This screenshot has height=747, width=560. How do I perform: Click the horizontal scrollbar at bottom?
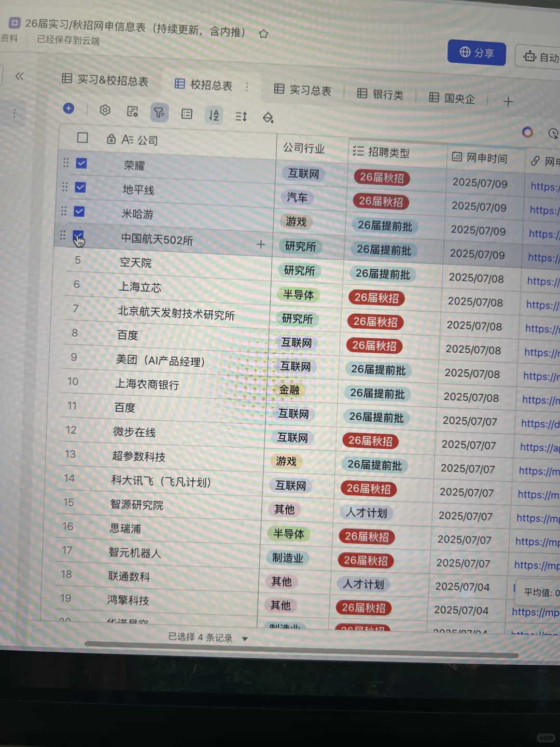pos(301,649)
